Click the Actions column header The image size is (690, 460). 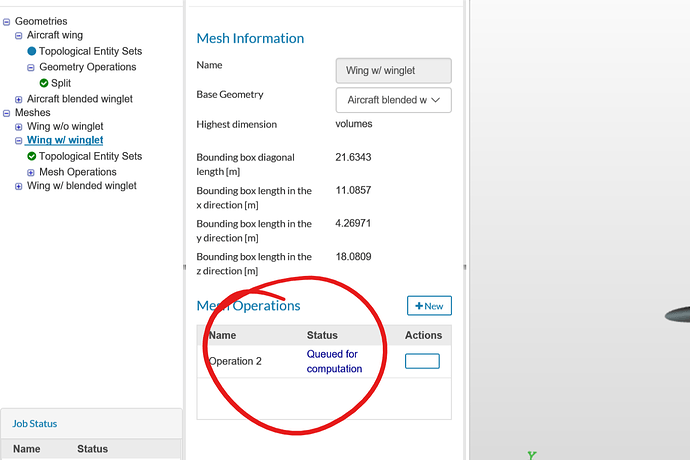(423, 335)
